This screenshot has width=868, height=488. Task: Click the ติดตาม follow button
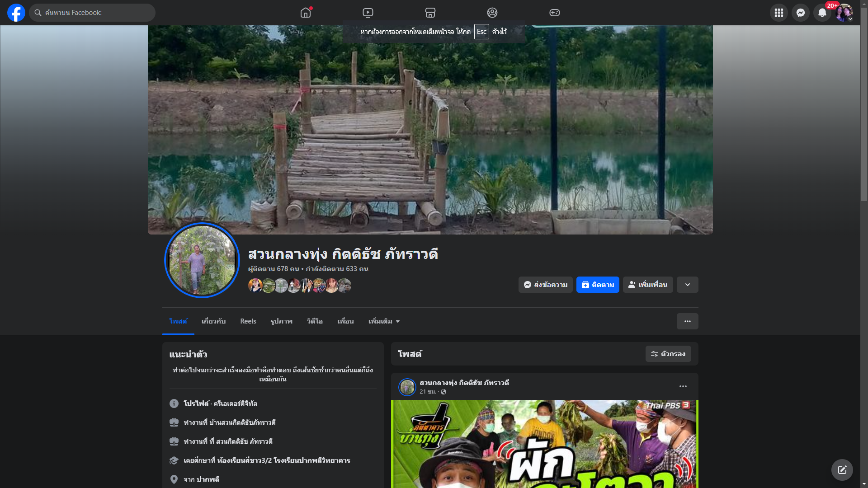[x=597, y=285]
